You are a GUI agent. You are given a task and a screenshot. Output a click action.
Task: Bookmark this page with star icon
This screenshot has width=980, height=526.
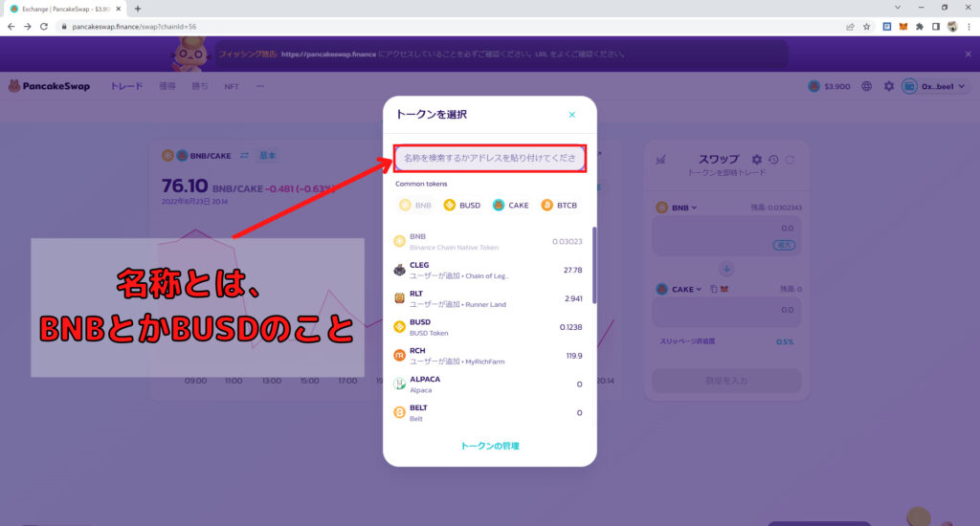pyautogui.click(x=866, y=27)
